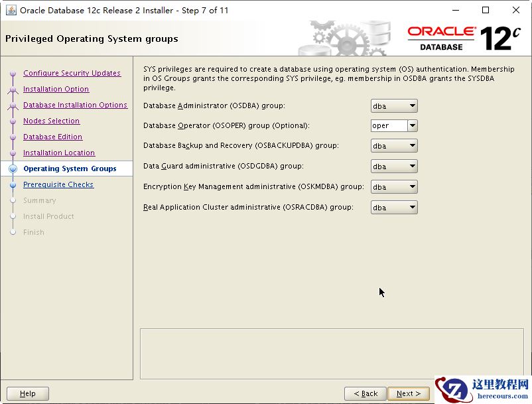Screen dimensions: 532x404
Task: Go to Database Edition step
Action: click(x=52, y=137)
